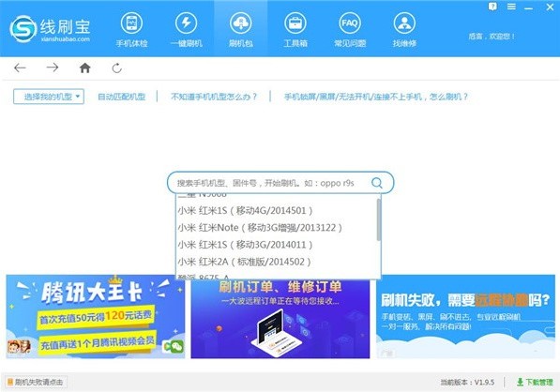Open 下载管理 download manager
The width and height of the screenshot is (560, 392).
pyautogui.click(x=535, y=382)
